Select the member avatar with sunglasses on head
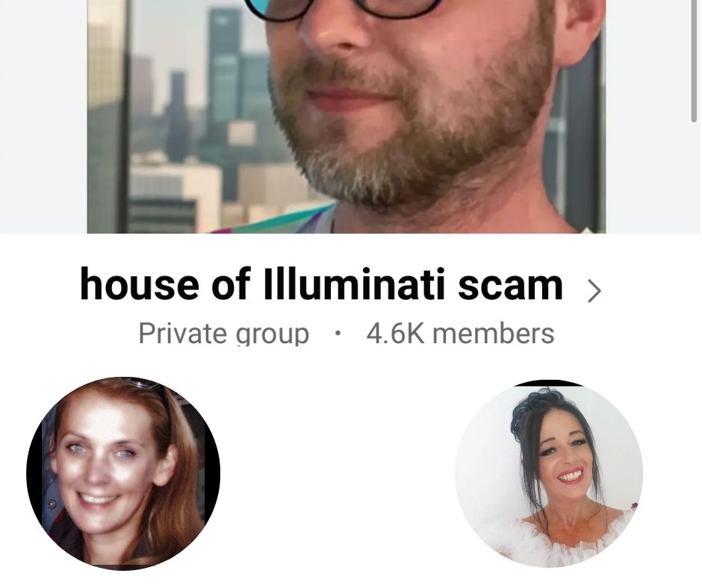This screenshot has width=702, height=588. [123, 473]
